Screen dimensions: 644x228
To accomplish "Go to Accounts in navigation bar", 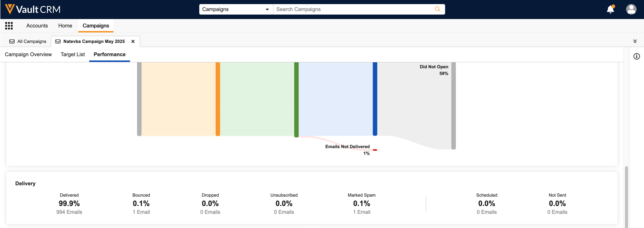I will tap(37, 26).
